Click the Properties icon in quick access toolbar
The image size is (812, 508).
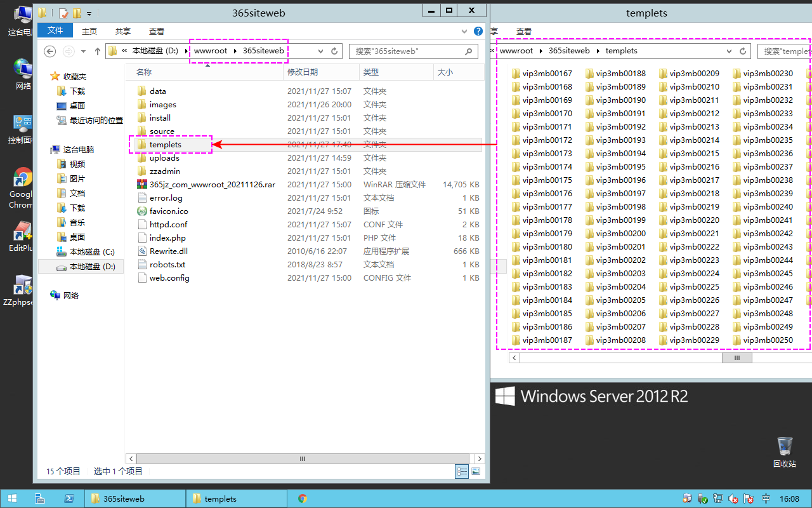[63, 13]
